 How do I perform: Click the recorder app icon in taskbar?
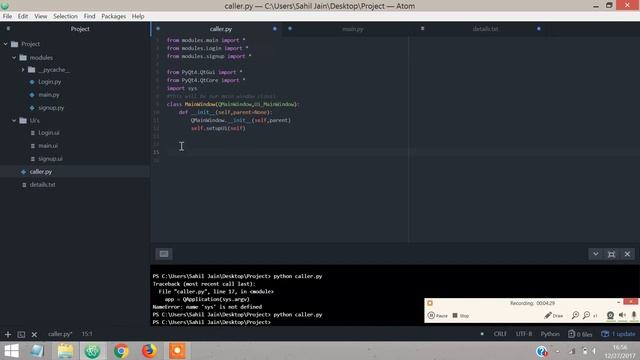click(x=177, y=351)
